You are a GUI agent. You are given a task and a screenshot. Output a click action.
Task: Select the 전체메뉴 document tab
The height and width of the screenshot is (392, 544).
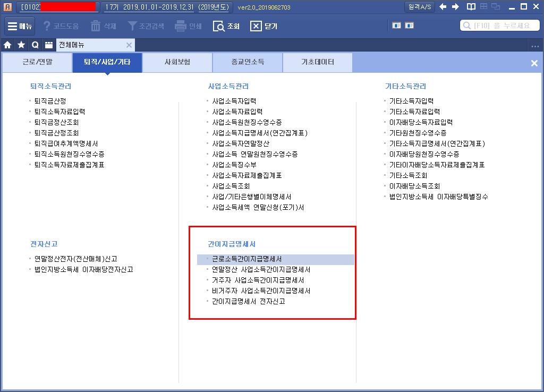pos(96,45)
